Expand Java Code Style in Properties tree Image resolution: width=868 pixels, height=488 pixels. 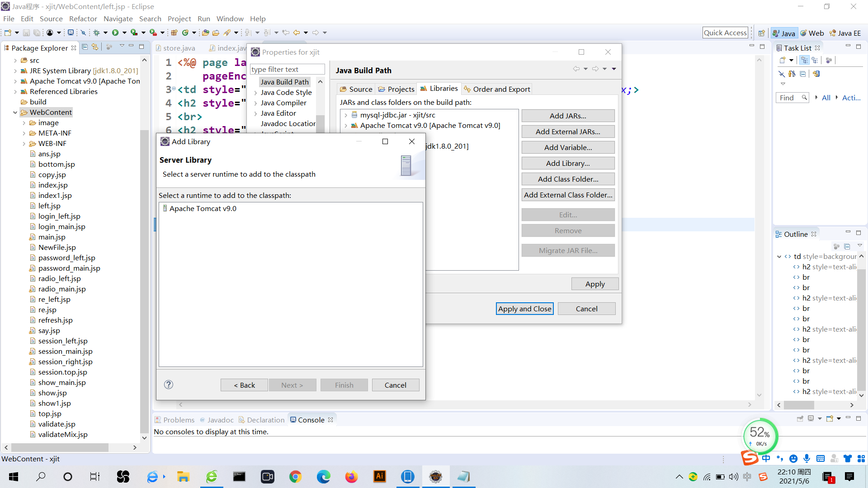click(255, 93)
